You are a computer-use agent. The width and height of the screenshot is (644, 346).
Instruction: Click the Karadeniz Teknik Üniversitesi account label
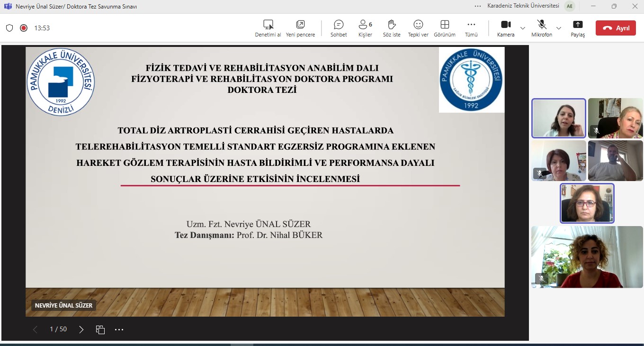coord(523,6)
